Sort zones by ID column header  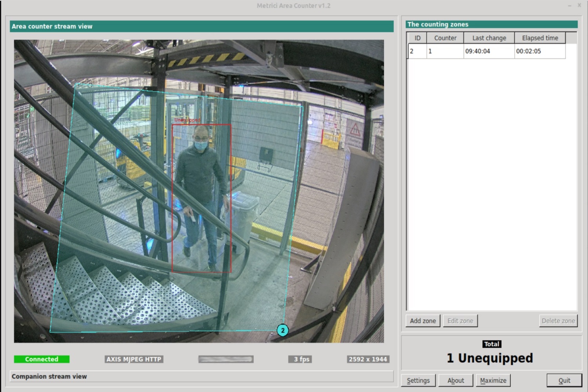click(x=417, y=38)
